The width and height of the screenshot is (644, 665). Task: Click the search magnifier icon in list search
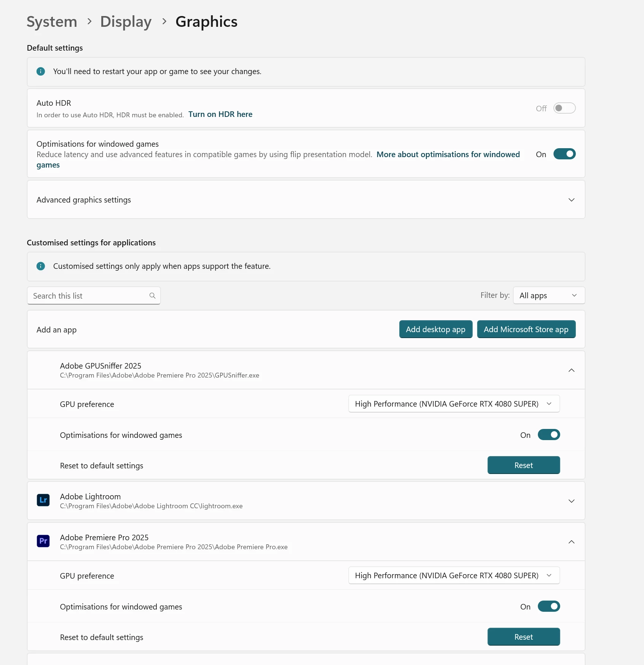152,296
